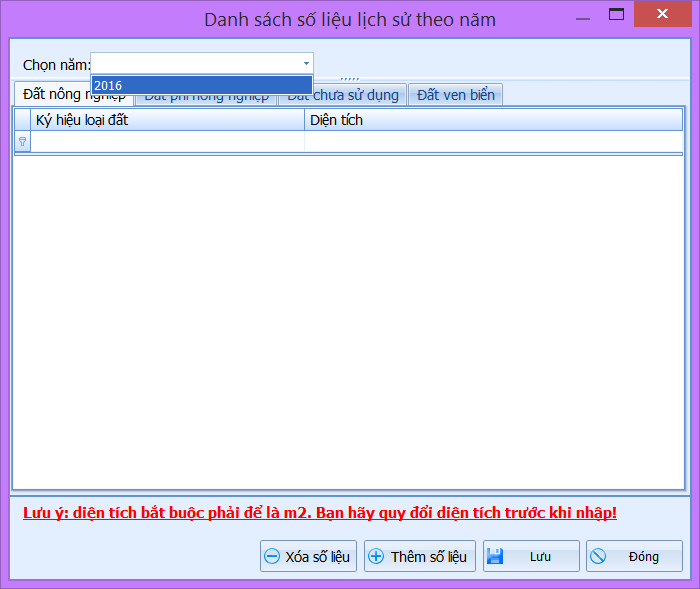Click the funnel icon in the filter row
Viewport: 700px width, 589px height.
(22, 142)
